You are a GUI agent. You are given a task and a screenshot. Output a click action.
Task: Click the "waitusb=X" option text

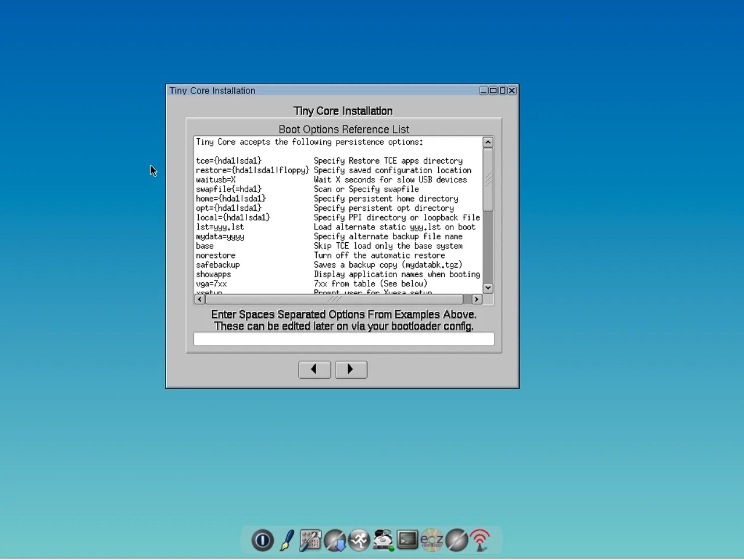pos(216,180)
